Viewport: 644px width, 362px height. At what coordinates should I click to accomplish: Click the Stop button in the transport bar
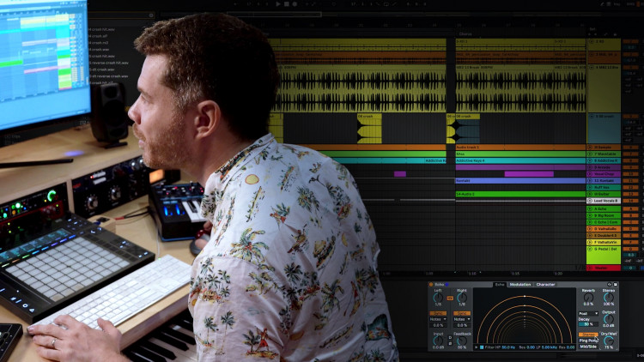pos(286,4)
